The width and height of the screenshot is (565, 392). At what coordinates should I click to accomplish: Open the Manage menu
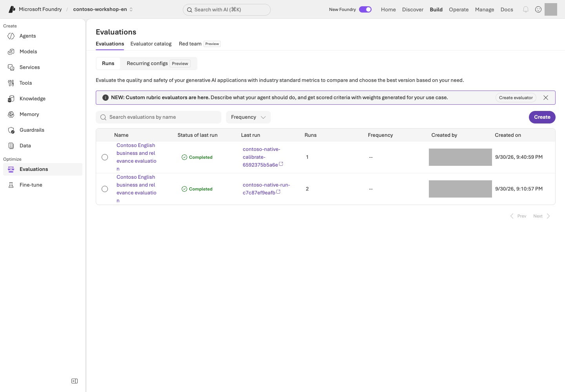(x=485, y=9)
